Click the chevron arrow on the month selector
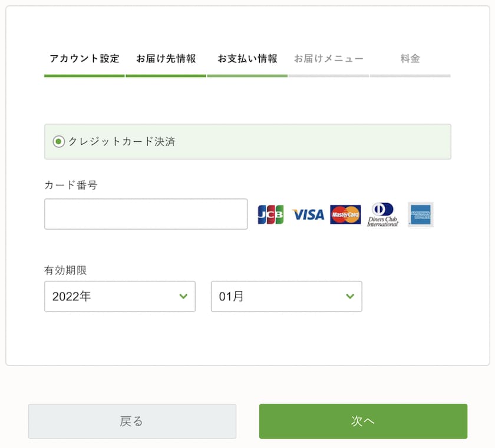 (x=350, y=297)
